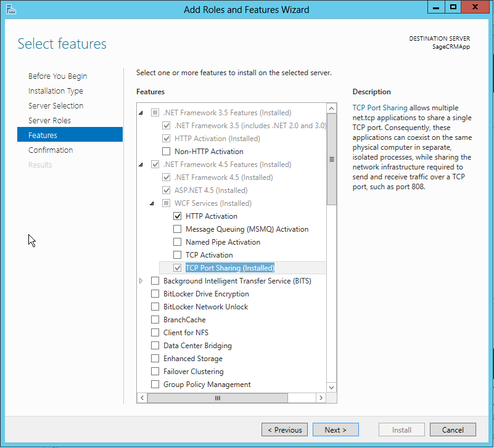Collapse .NET Framework 4.5 Features node

tap(141, 165)
